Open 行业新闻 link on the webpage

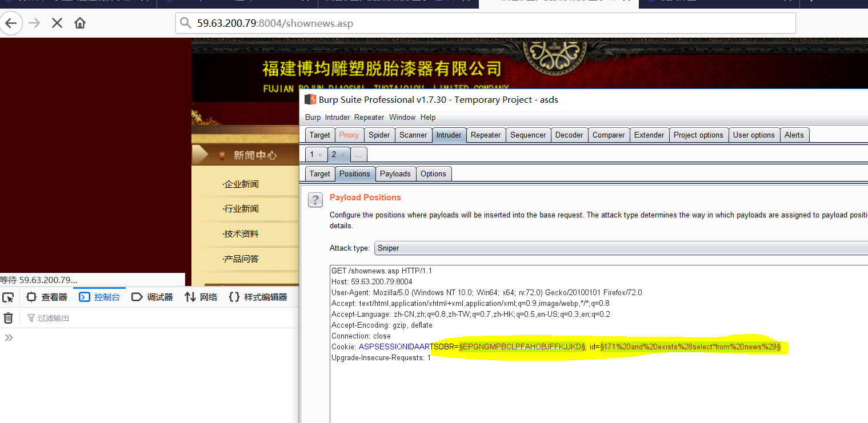[x=241, y=208]
